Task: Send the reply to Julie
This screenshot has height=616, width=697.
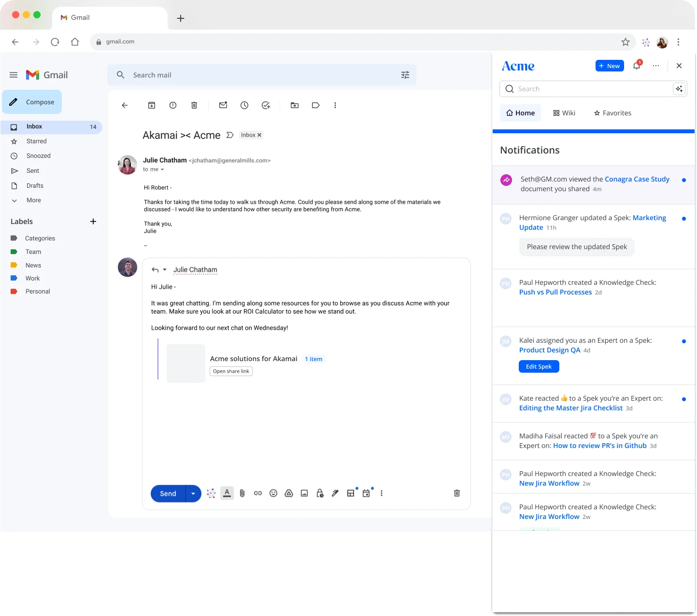Action: click(x=168, y=493)
